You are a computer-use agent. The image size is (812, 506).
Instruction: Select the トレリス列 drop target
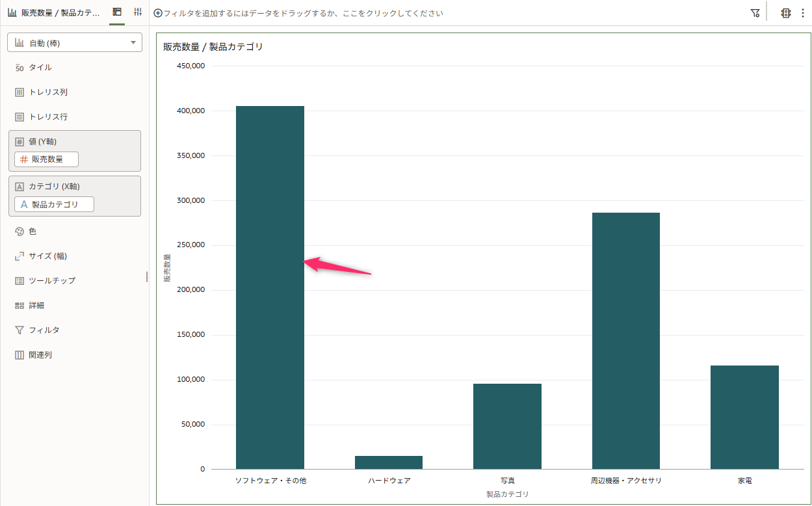[75, 92]
